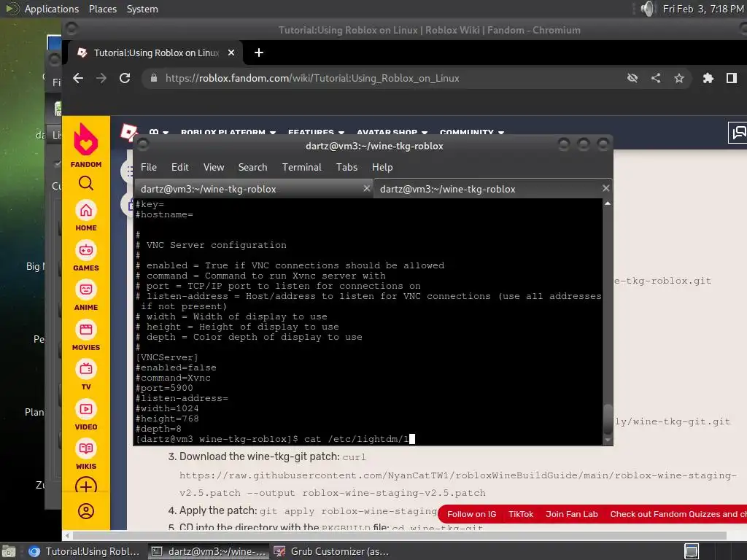Share this page via share icon

tap(656, 78)
